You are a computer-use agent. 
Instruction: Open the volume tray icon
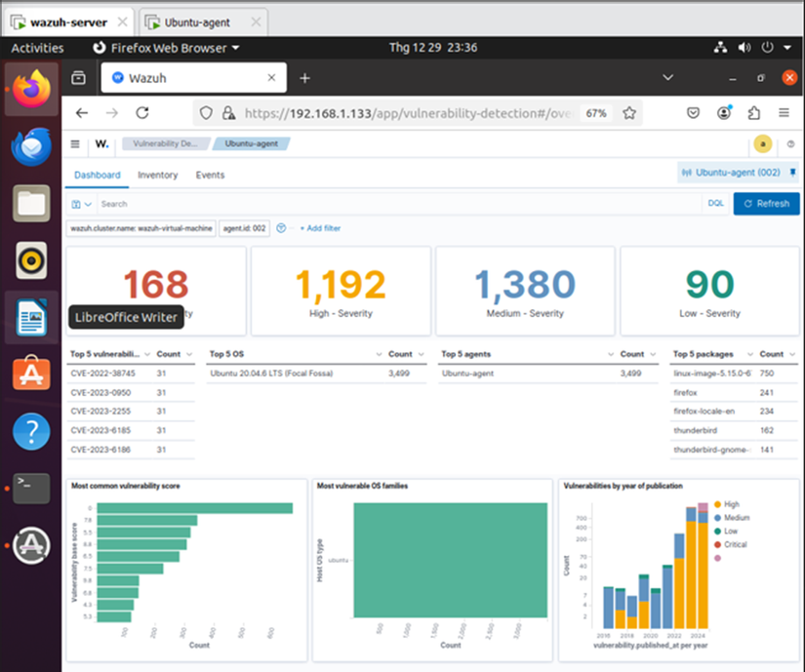tap(744, 48)
